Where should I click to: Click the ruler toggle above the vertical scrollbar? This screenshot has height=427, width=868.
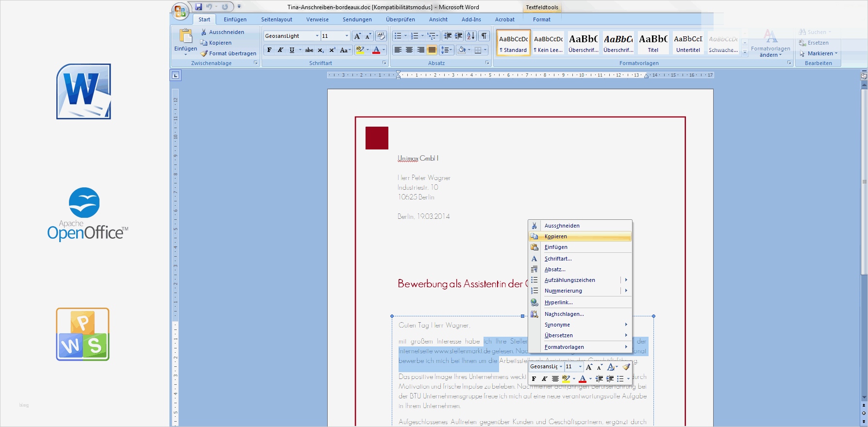pos(864,76)
